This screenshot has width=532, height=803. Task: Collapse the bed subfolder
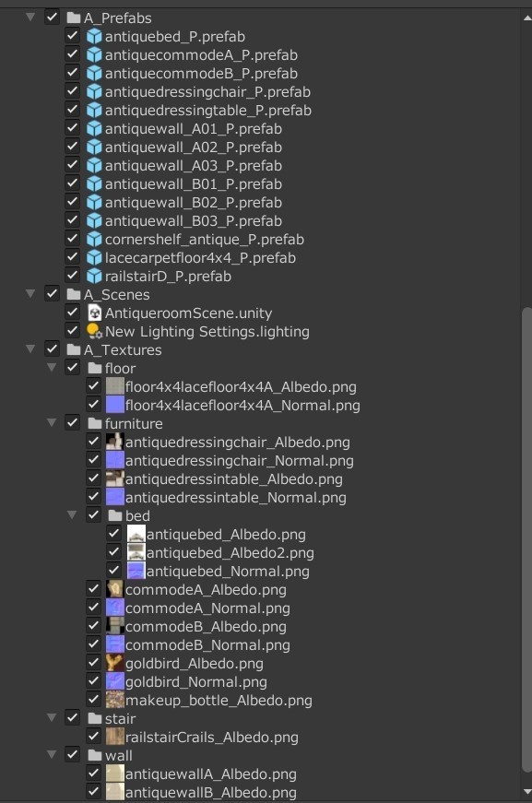coord(72,514)
